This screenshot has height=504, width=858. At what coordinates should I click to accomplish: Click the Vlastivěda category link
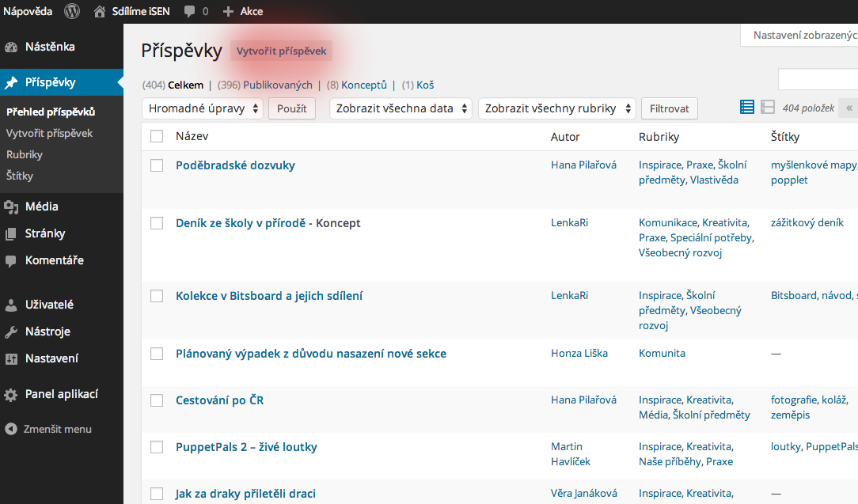[714, 180]
